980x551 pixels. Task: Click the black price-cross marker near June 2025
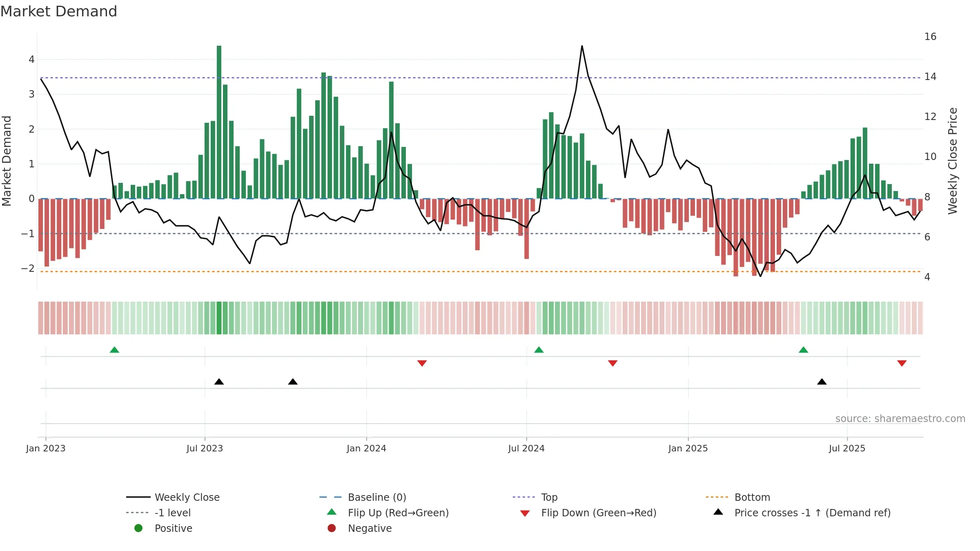pyautogui.click(x=822, y=382)
